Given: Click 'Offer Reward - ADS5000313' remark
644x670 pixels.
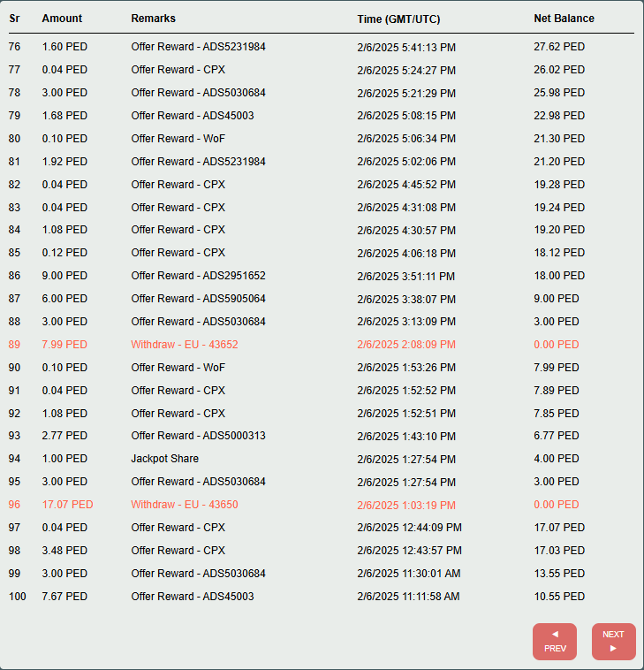Looking at the screenshot, I should 198,436.
